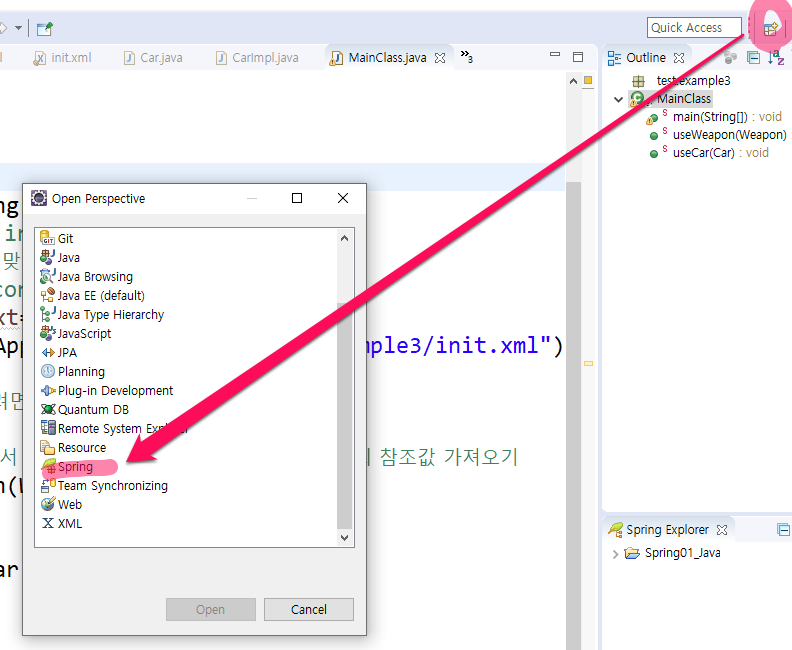The image size is (792, 650).
Task: Click the init.xml string in code
Action: point(462,346)
